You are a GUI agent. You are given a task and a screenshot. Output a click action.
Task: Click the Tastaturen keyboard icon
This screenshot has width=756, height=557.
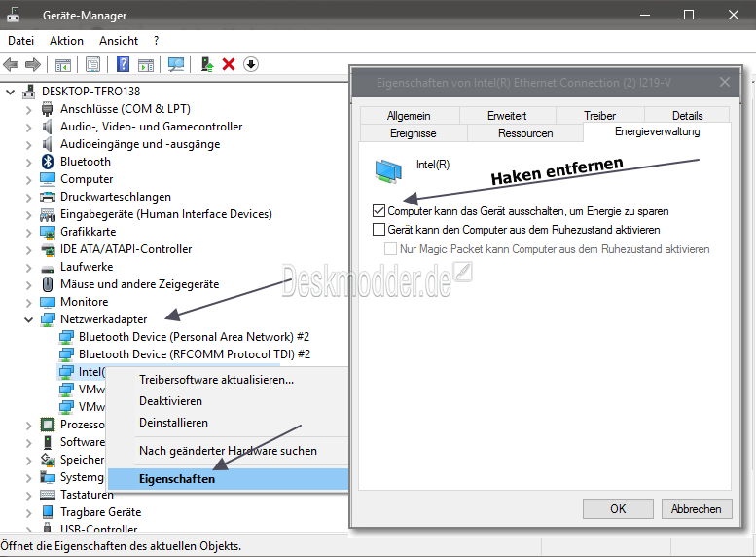tap(48, 495)
